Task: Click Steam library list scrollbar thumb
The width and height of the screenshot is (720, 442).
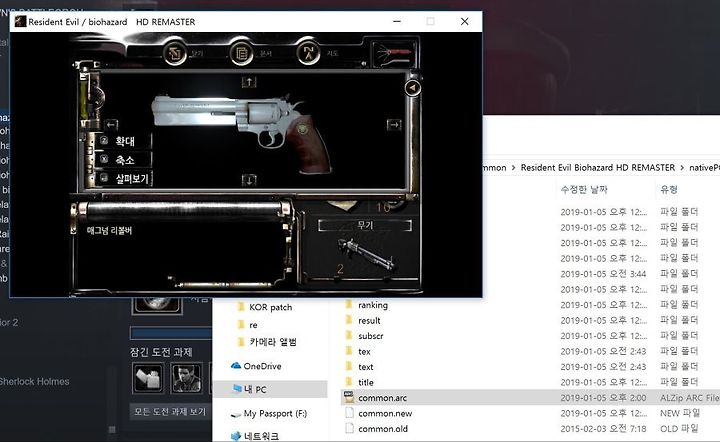Action: [x=112, y=430]
